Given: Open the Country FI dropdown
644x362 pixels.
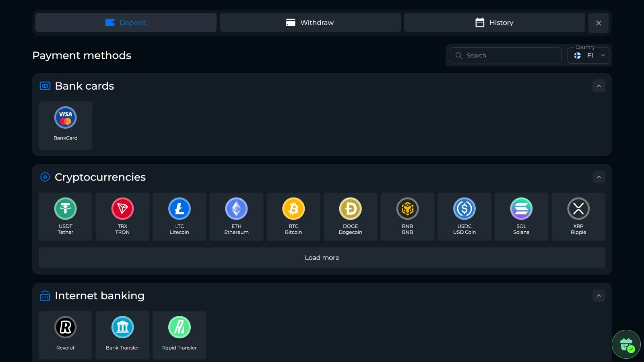Looking at the screenshot, I should tap(588, 56).
